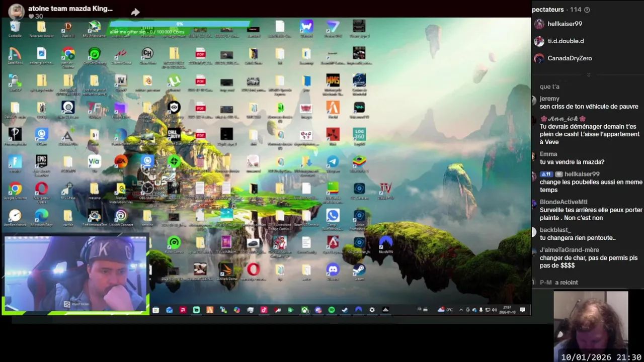Open the Microsoft Edge desktop icon
This screenshot has width=644, height=362.
[41, 218]
